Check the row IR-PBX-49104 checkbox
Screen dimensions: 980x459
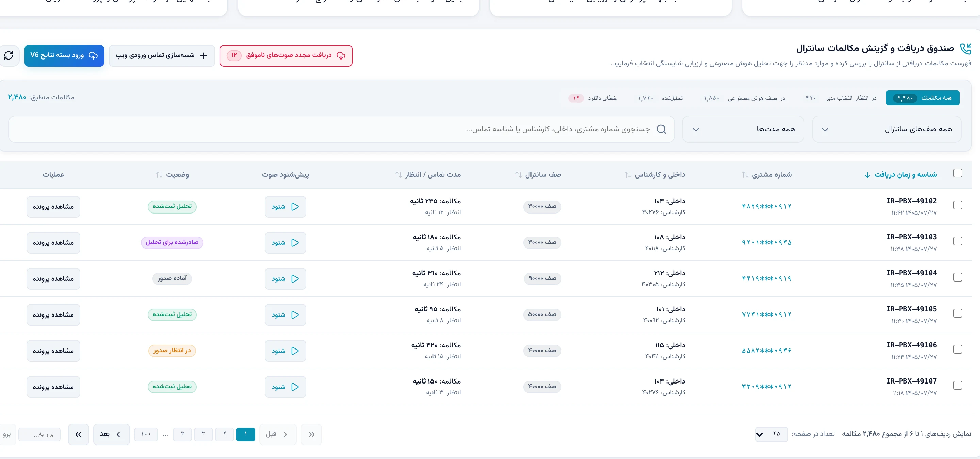pyautogui.click(x=958, y=277)
